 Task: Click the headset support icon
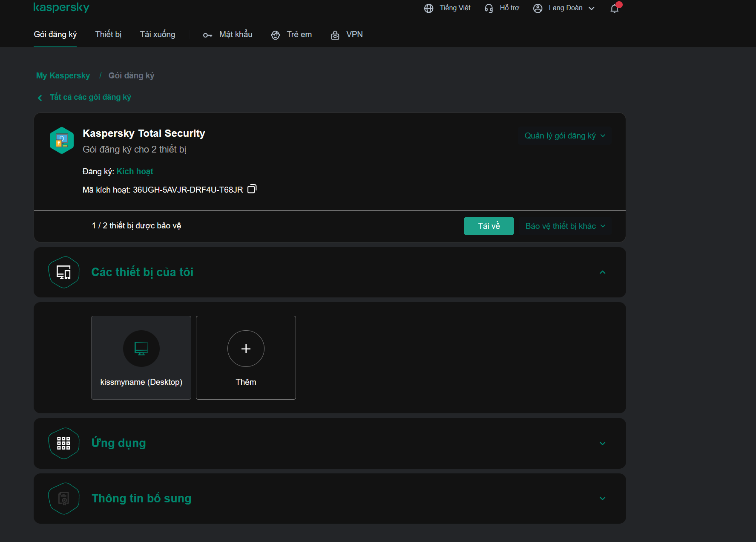coord(489,9)
